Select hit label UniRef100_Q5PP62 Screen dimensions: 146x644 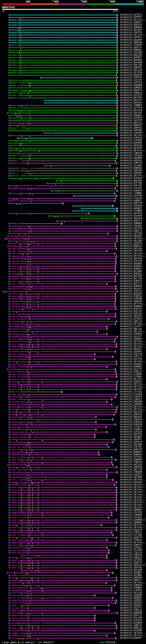point(131,128)
